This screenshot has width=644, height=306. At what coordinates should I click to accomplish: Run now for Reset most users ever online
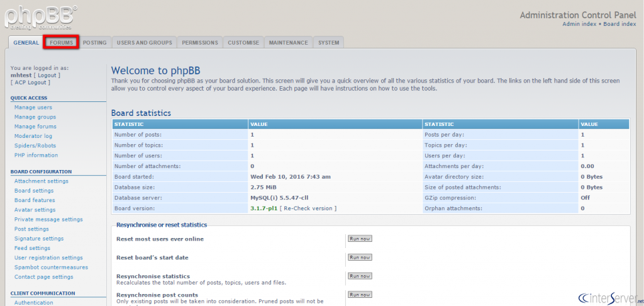click(360, 239)
